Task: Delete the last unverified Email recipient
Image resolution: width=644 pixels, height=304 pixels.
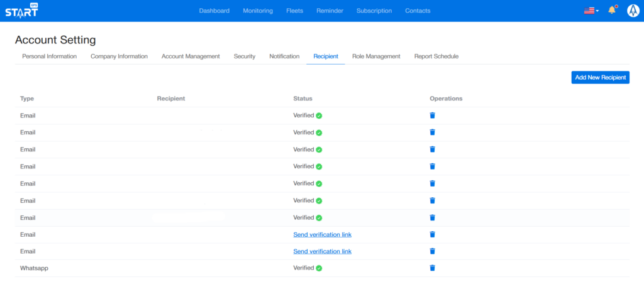Action: (432, 251)
